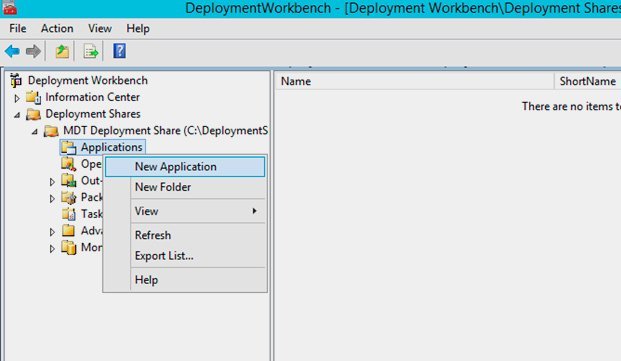The height and width of the screenshot is (361, 621).
Task: Collapse the MDT Deployment Share node
Action: (x=34, y=131)
